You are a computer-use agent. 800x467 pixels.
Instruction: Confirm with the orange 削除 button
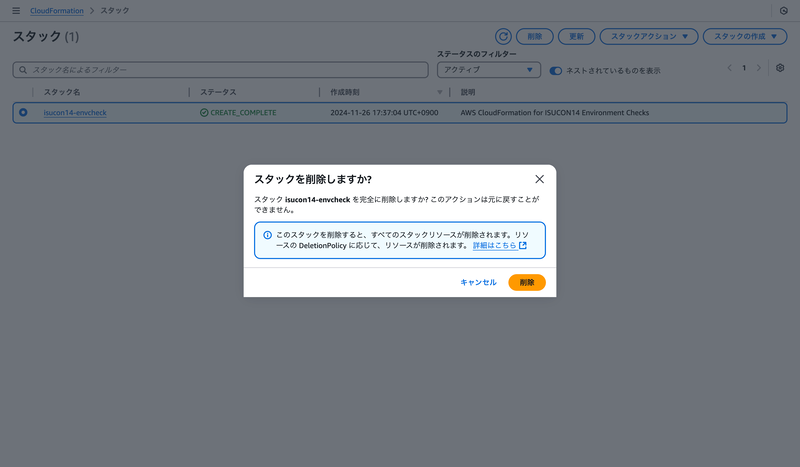[527, 282]
